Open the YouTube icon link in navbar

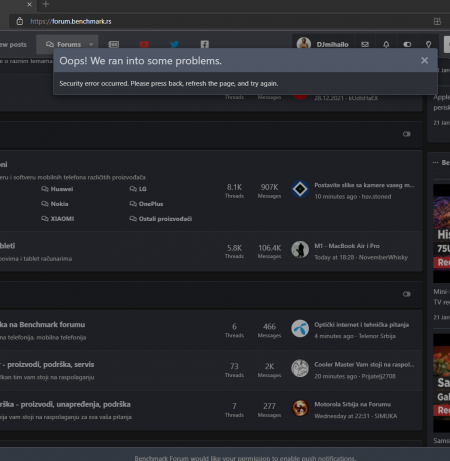point(144,44)
